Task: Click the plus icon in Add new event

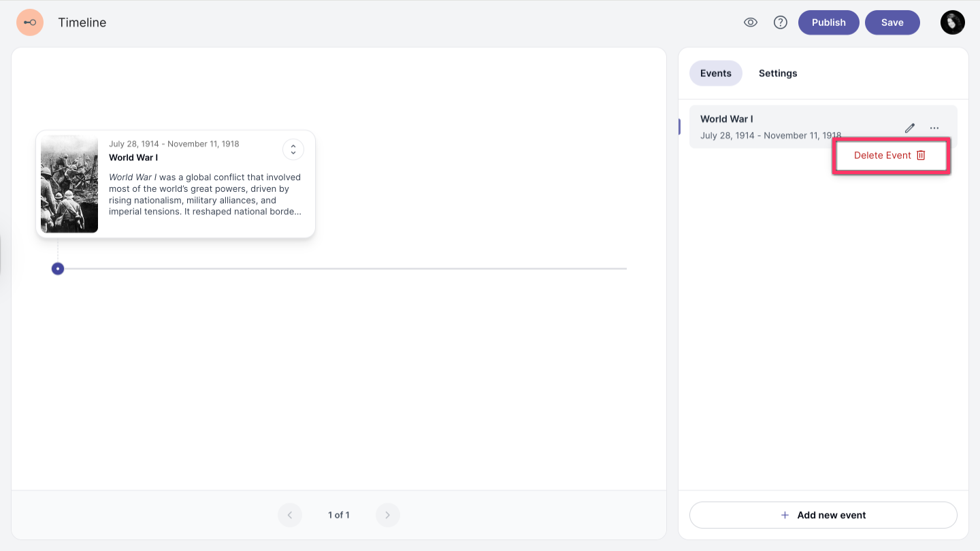Action: 785,515
